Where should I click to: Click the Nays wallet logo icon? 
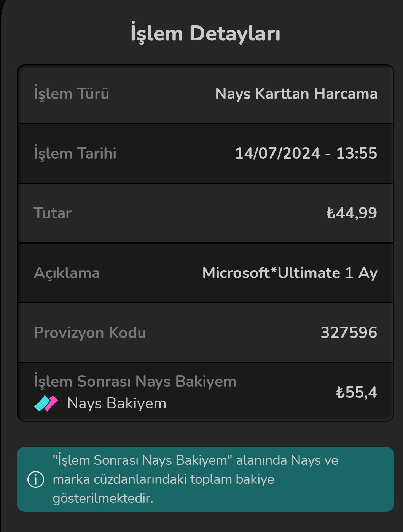coord(46,403)
